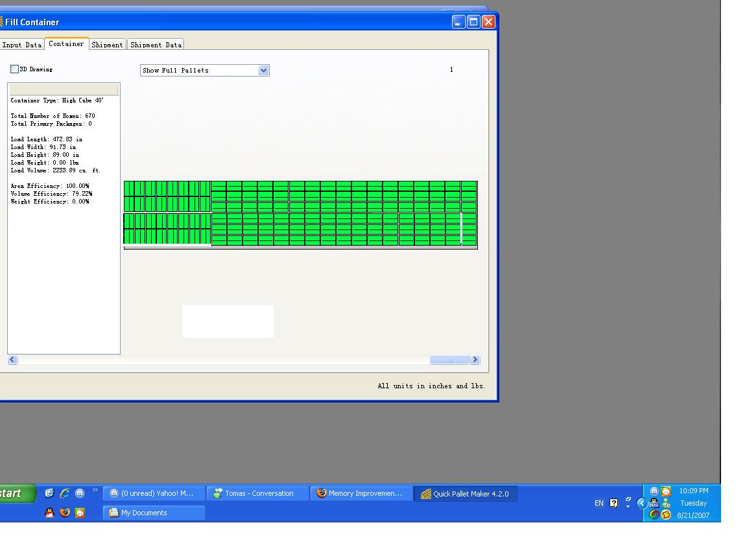Launch Firefox from the Quick Launch bar

[x=65, y=513]
